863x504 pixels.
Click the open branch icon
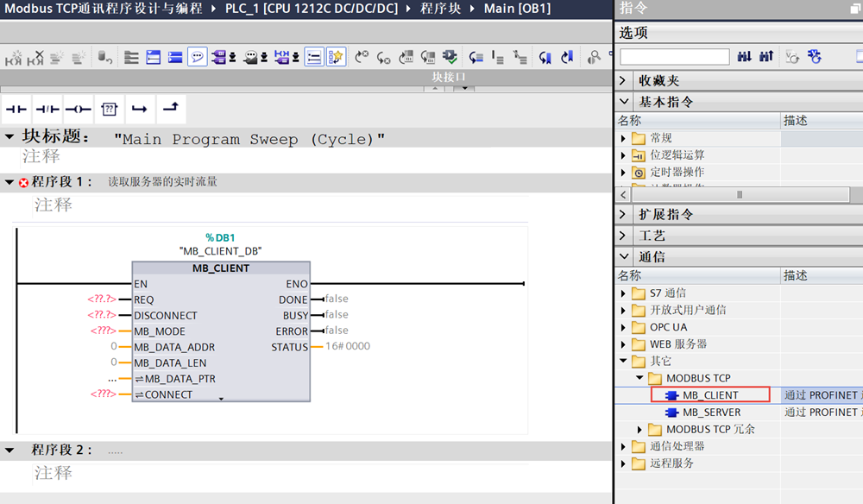[139, 109]
